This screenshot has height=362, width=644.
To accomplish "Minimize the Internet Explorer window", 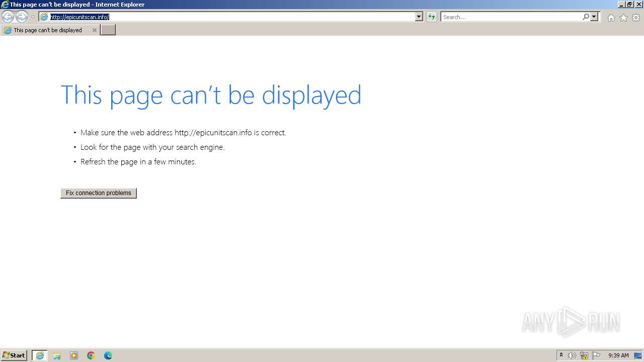I will [x=622, y=5].
